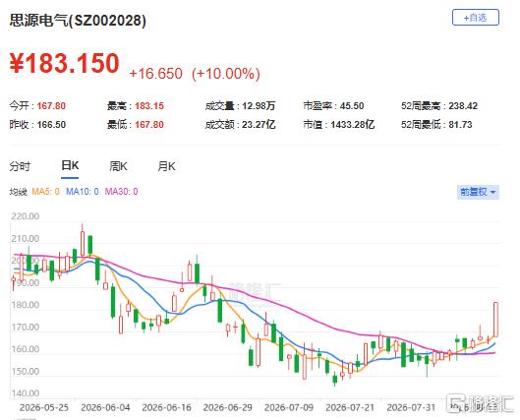Expand the 前复权 dropdown
The image size is (520, 420).
click(x=478, y=192)
